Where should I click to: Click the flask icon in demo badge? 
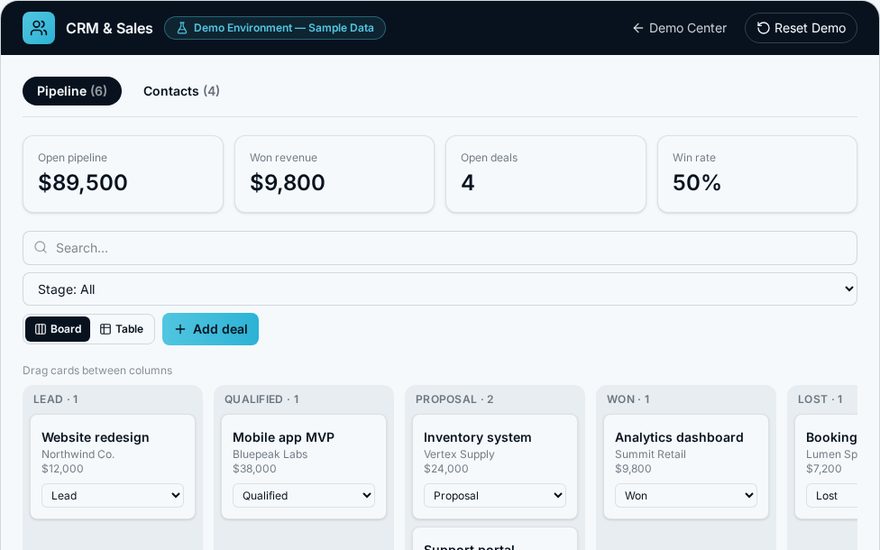pyautogui.click(x=182, y=28)
